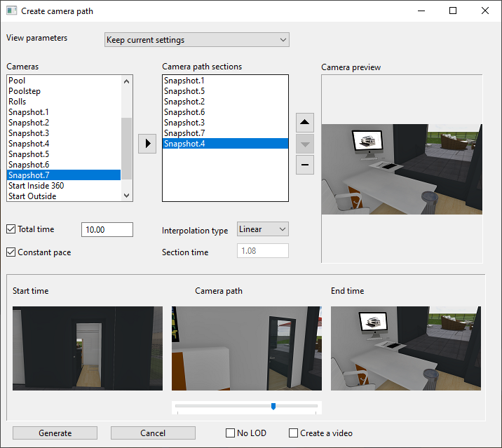Select Snapshot.5 in the Camera path sections
The height and width of the screenshot is (448, 502).
click(184, 91)
